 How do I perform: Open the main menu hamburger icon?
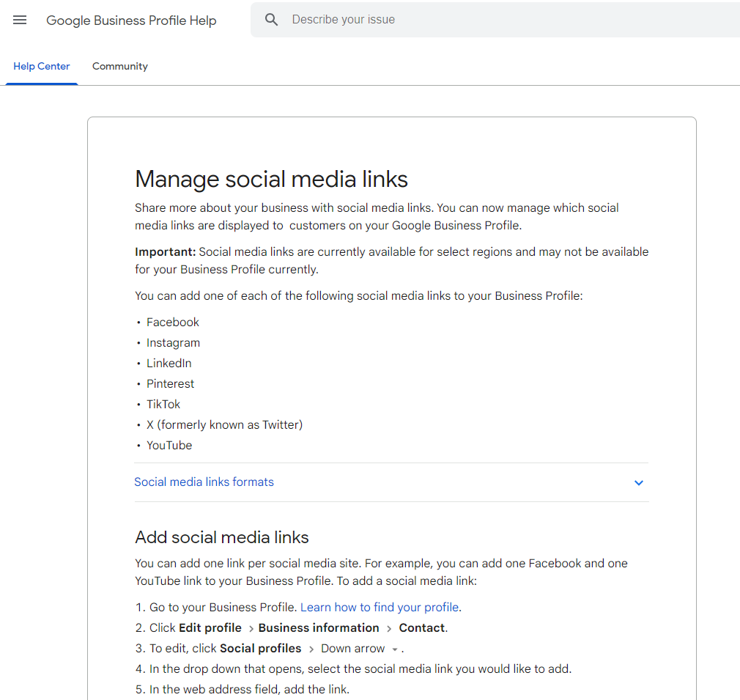[20, 20]
